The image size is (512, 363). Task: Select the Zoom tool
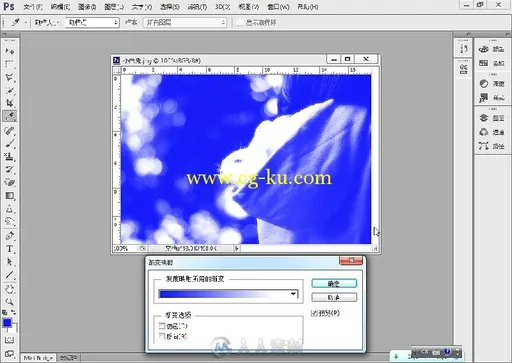click(x=10, y=302)
